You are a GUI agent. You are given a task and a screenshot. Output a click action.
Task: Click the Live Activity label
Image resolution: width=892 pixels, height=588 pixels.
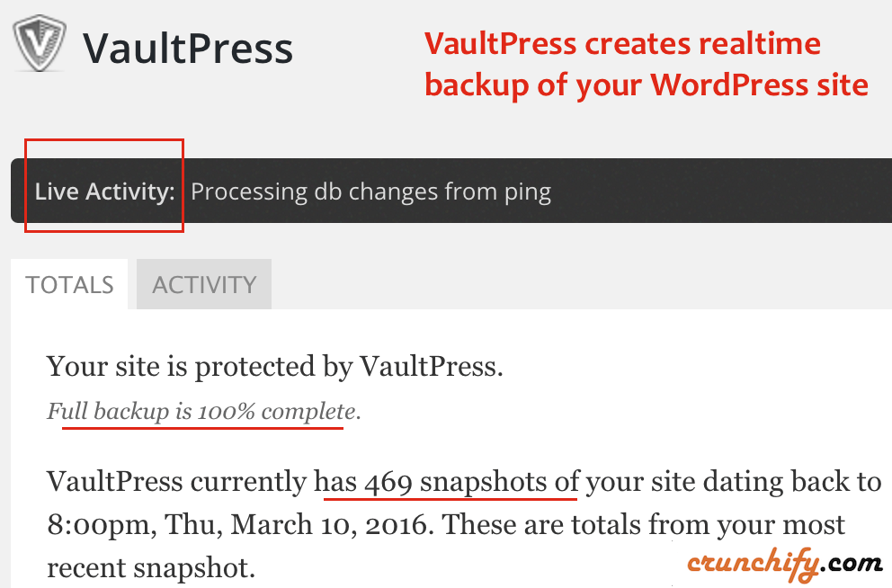pos(104,192)
